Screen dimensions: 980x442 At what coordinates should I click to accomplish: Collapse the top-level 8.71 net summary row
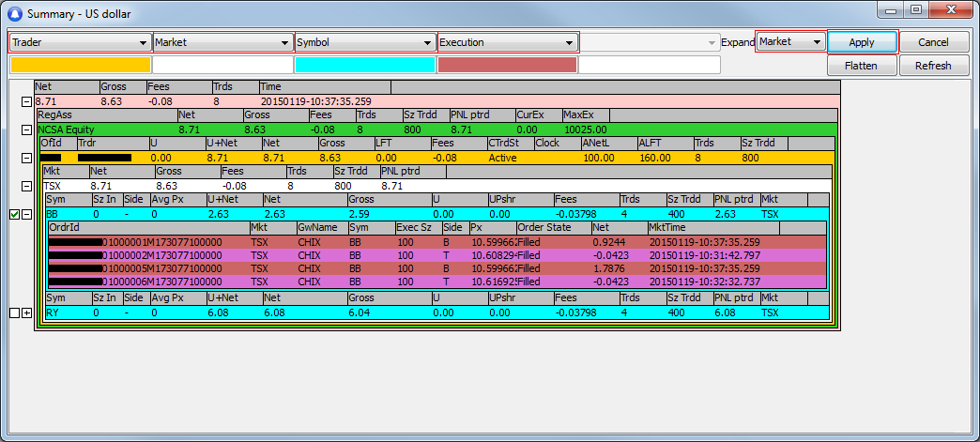[27, 100]
